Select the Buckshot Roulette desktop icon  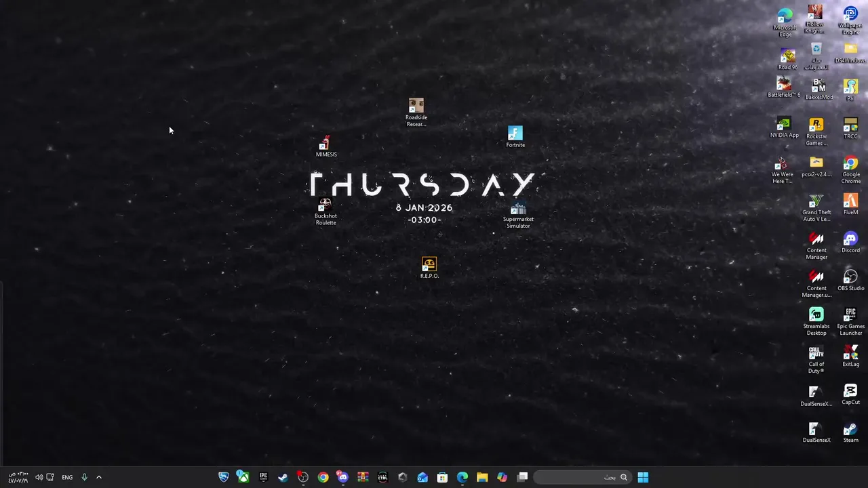tap(325, 211)
